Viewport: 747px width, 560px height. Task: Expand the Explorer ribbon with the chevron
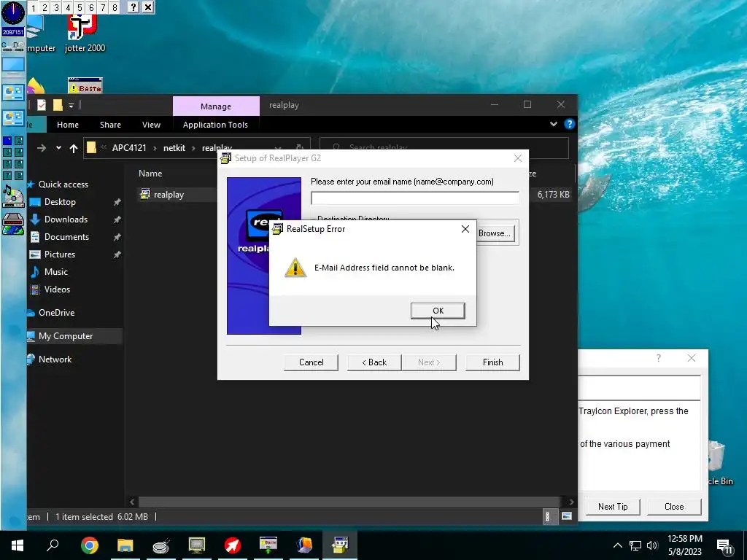[553, 124]
